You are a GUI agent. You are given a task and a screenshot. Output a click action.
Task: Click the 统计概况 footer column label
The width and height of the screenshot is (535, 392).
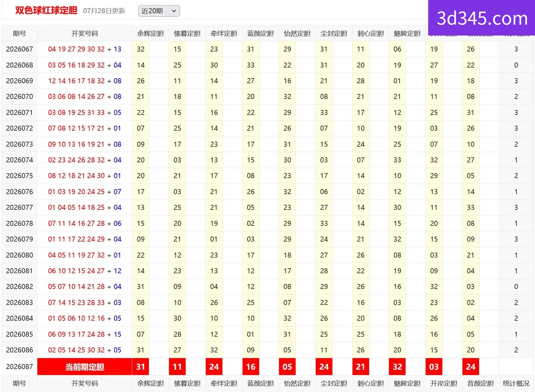tap(516, 384)
